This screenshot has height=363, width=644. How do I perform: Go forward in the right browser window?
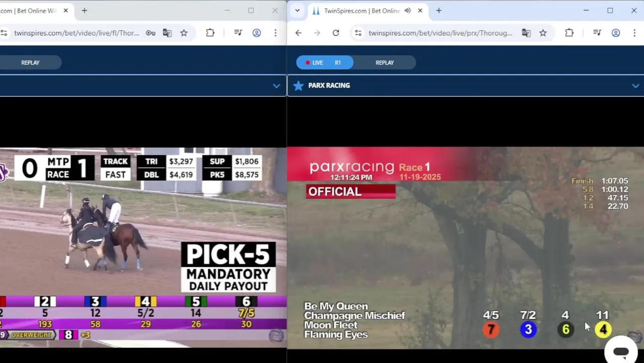click(x=317, y=33)
